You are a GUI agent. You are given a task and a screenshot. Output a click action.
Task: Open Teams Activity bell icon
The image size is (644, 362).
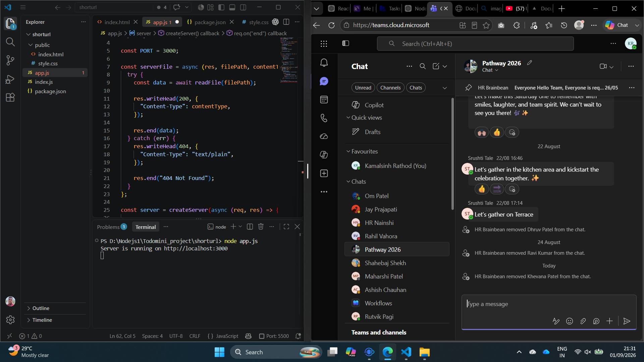tap(324, 63)
